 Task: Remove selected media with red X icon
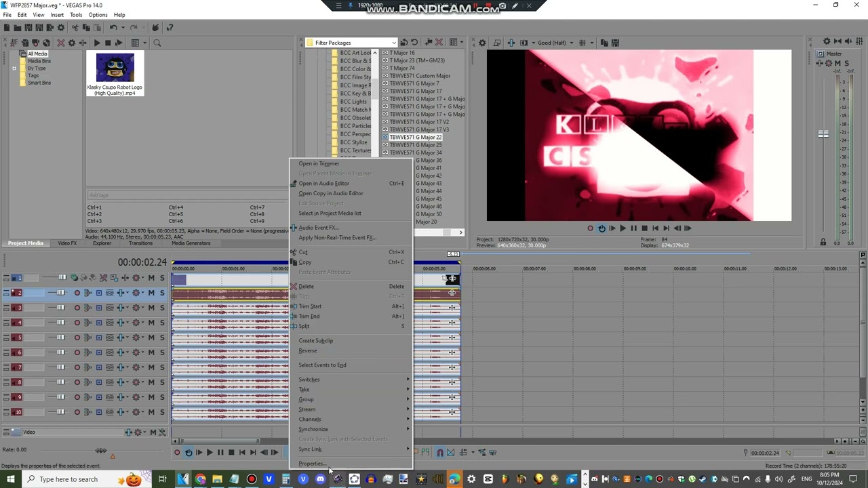61,43
